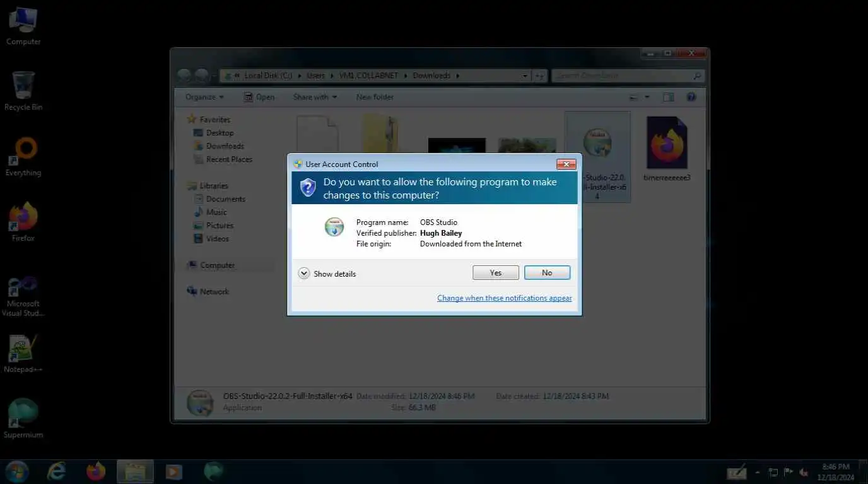The width and height of the screenshot is (868, 484).
Task: Show hidden system tray icons
Action: 758,472
